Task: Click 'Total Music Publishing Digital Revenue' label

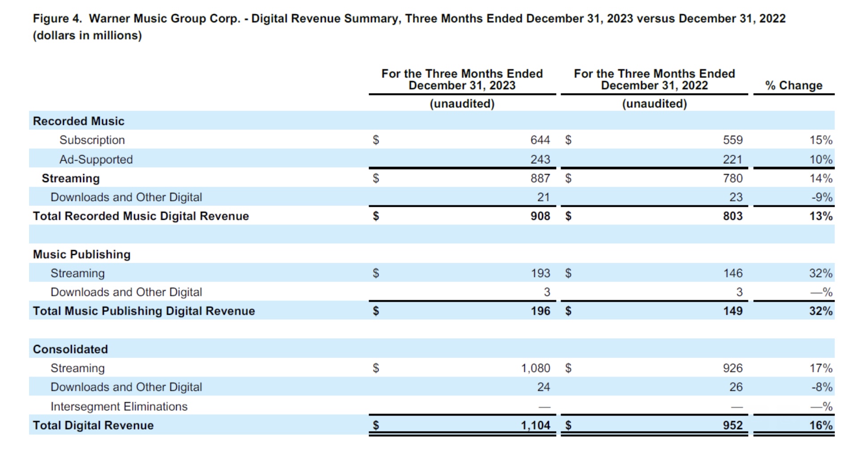Action: (144, 311)
